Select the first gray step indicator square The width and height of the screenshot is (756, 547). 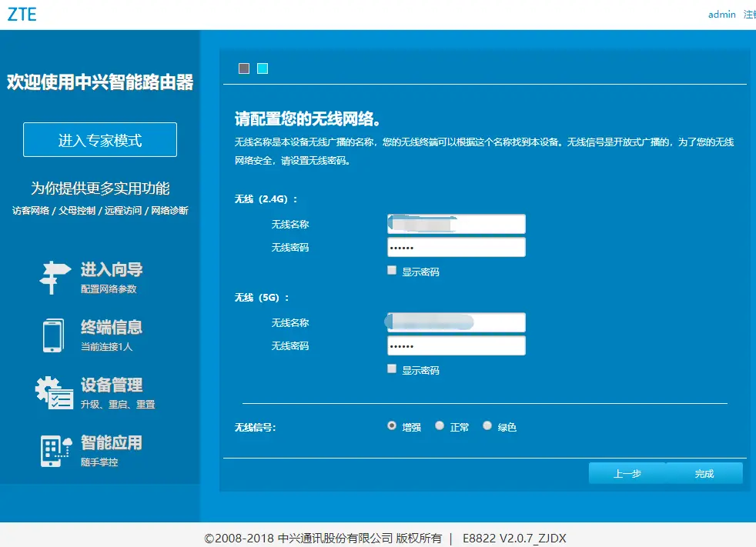click(244, 68)
